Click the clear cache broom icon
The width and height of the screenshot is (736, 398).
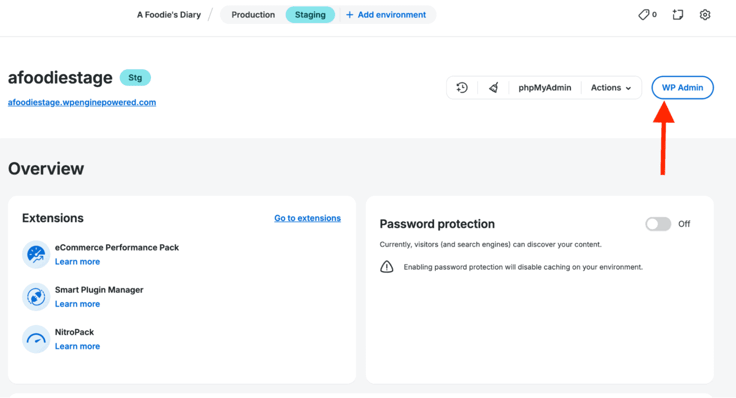point(493,88)
